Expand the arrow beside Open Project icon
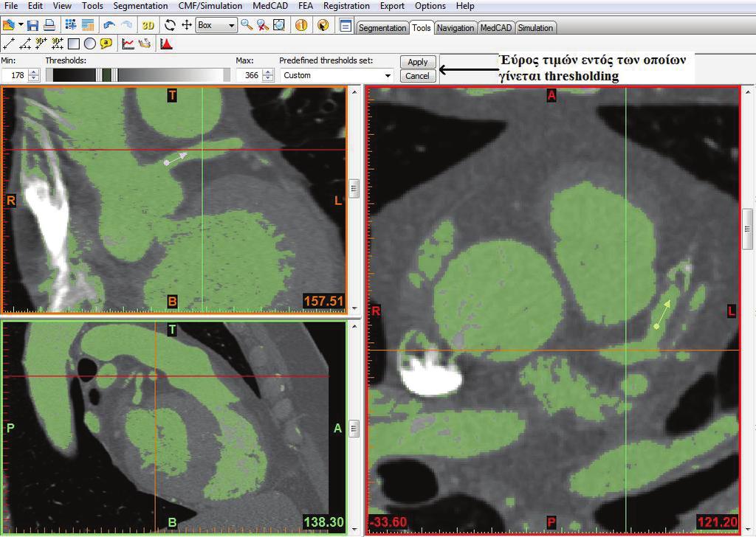This screenshot has height=537, width=756. (x=21, y=25)
